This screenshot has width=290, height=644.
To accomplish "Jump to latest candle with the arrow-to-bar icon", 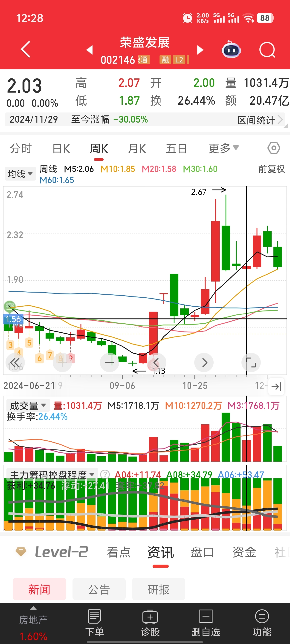I will pyautogui.click(x=276, y=386).
